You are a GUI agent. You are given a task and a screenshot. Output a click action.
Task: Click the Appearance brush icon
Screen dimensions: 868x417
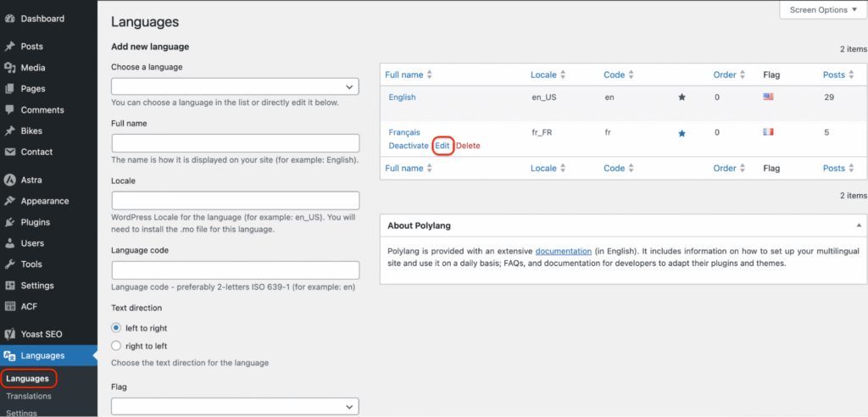pyautogui.click(x=9, y=201)
